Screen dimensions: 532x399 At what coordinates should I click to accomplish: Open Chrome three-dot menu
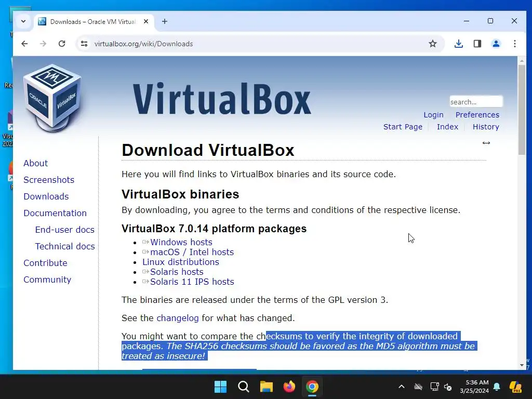tap(515, 44)
